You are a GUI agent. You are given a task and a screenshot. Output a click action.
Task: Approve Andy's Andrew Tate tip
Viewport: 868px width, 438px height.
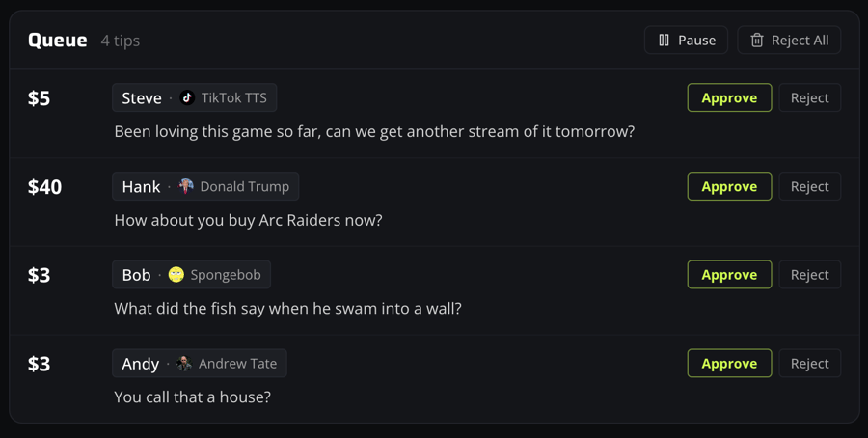coord(729,364)
